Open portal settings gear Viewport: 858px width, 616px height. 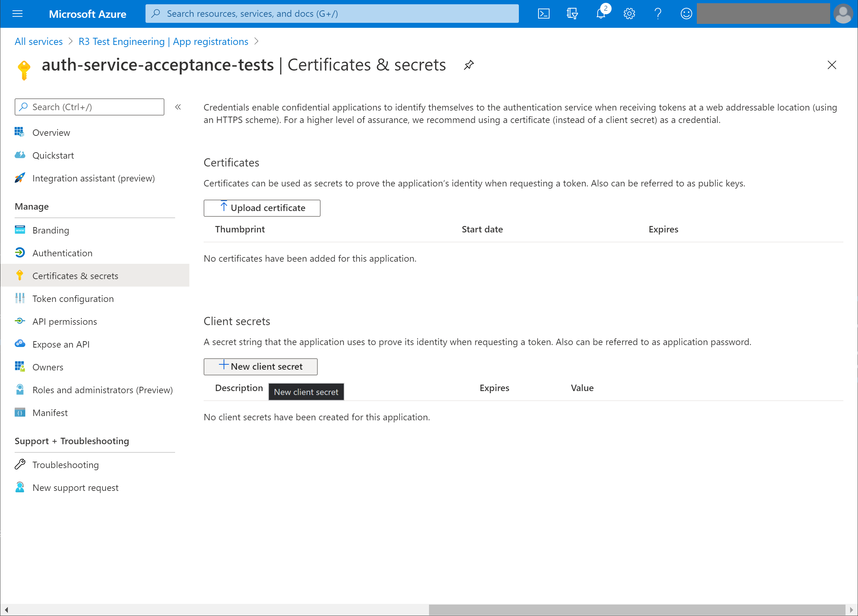(x=629, y=14)
